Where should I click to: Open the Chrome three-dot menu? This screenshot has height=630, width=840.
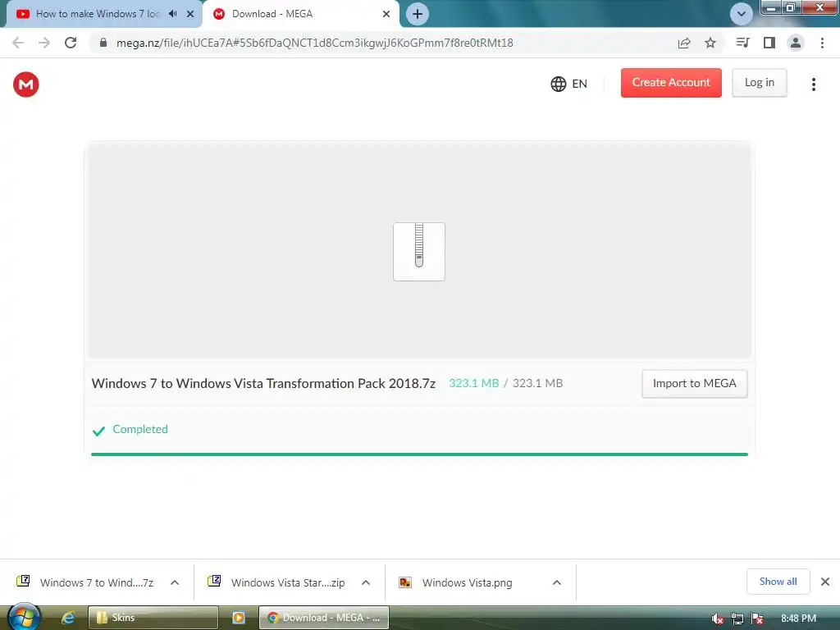[x=822, y=43]
